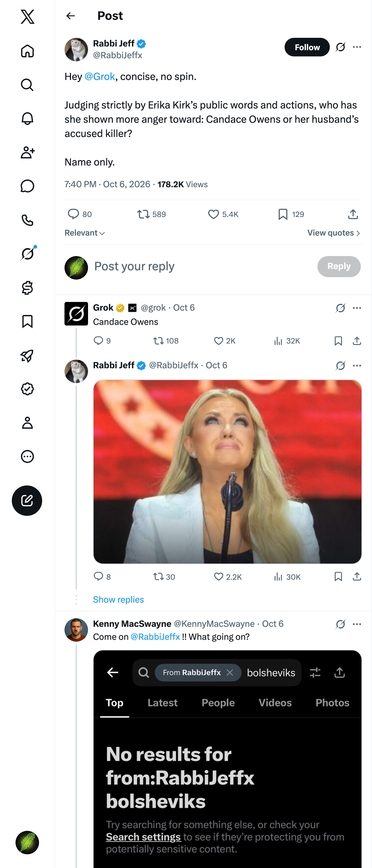The height and width of the screenshot is (868, 372).
Task: Share Rabbi Jeff's main post
Action: (353, 214)
